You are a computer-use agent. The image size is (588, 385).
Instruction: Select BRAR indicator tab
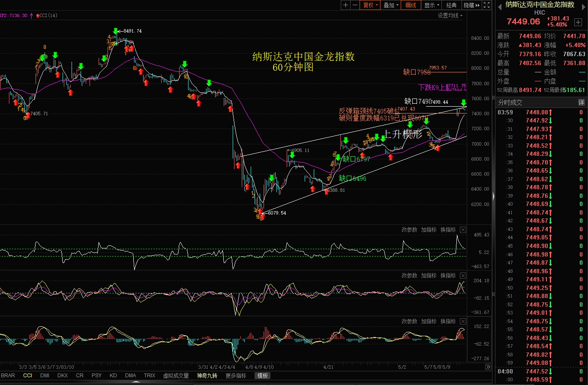click(x=8, y=376)
